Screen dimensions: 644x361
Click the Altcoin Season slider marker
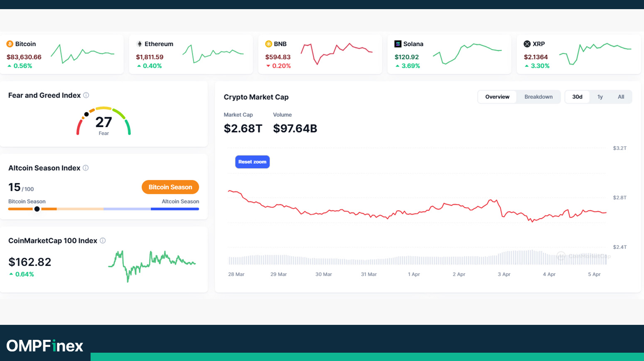(x=37, y=209)
